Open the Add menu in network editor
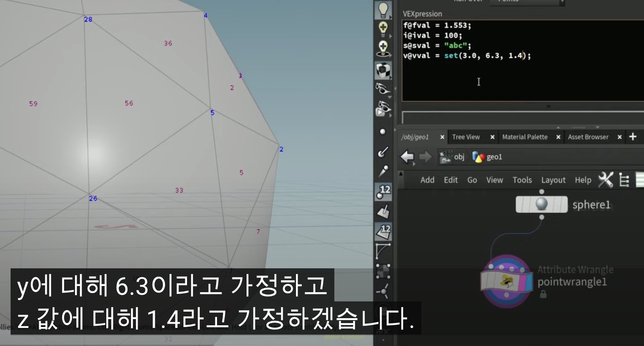This screenshot has height=346, width=644. (427, 180)
